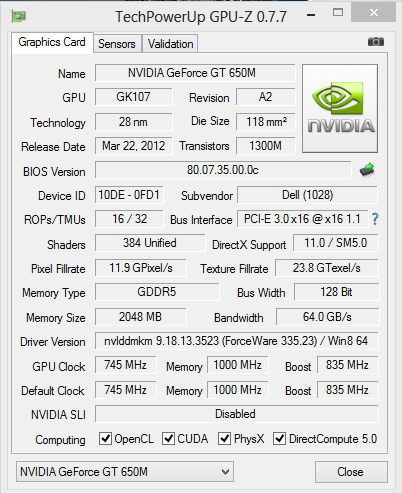Minimize the GPU-Z window
402x493 pixels.
[x=311, y=15]
